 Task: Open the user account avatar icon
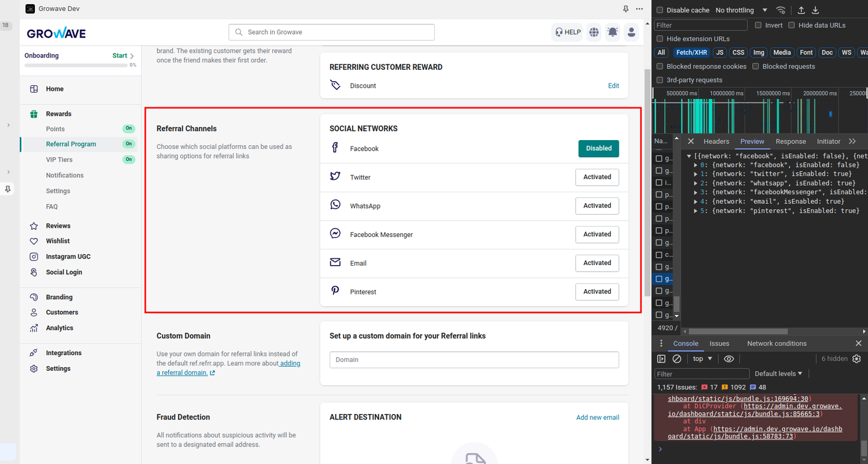click(631, 32)
